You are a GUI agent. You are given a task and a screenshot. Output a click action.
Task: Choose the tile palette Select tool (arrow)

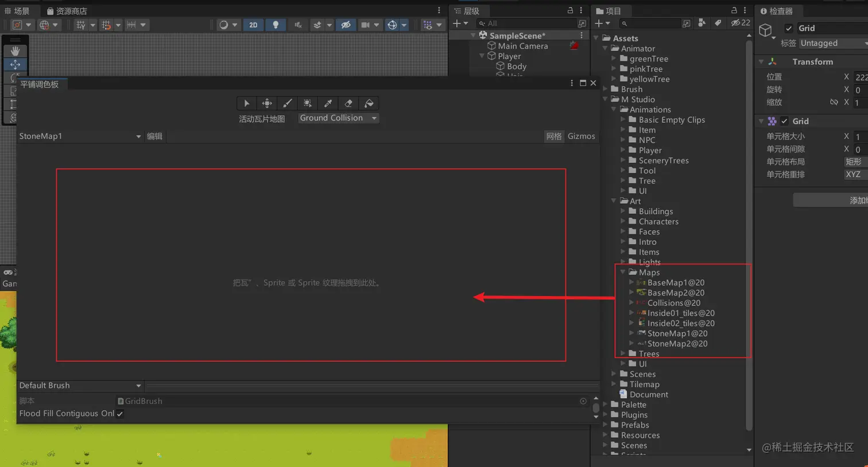[x=247, y=103]
